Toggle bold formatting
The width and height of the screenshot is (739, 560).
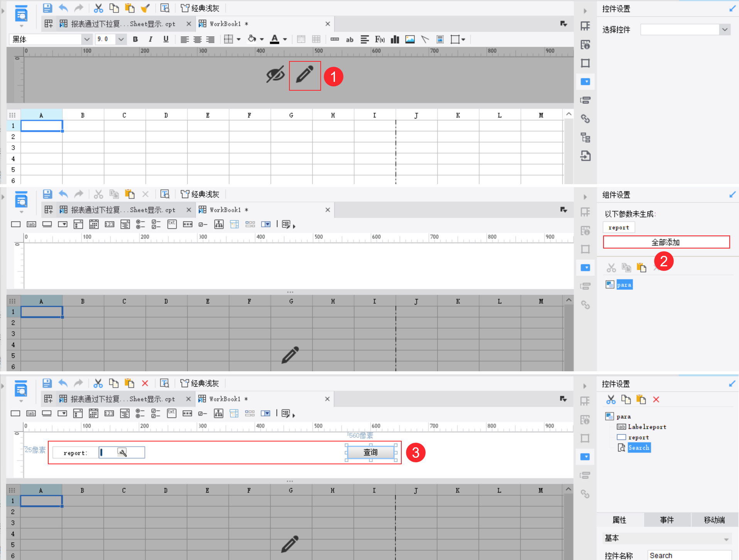click(135, 39)
